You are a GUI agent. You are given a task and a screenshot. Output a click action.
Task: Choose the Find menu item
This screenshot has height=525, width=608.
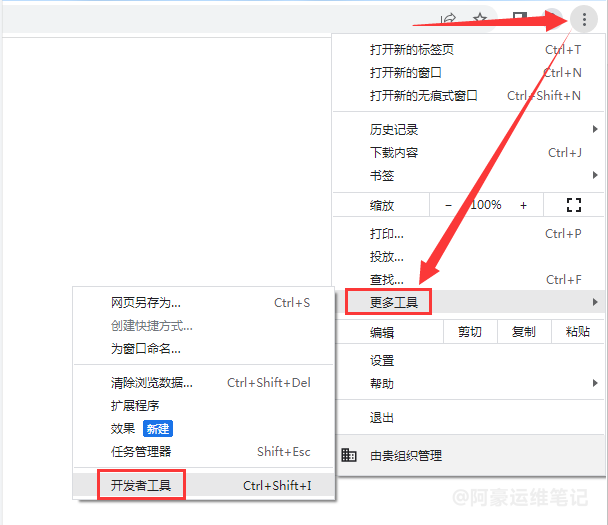tap(469, 279)
